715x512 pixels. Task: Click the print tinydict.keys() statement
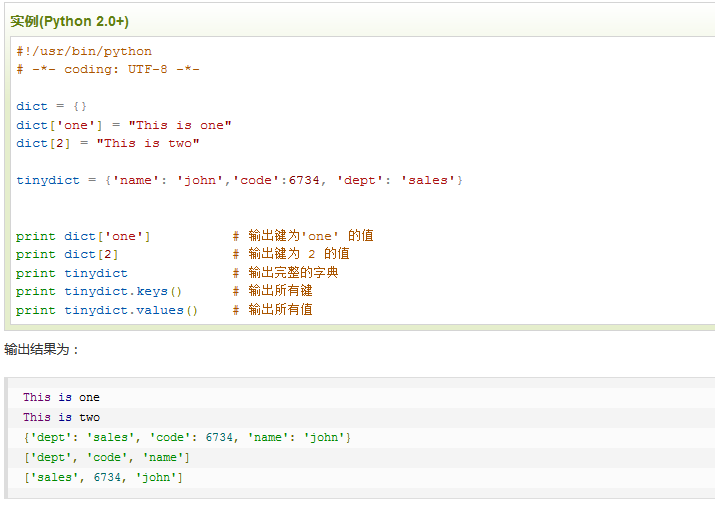coord(99,291)
